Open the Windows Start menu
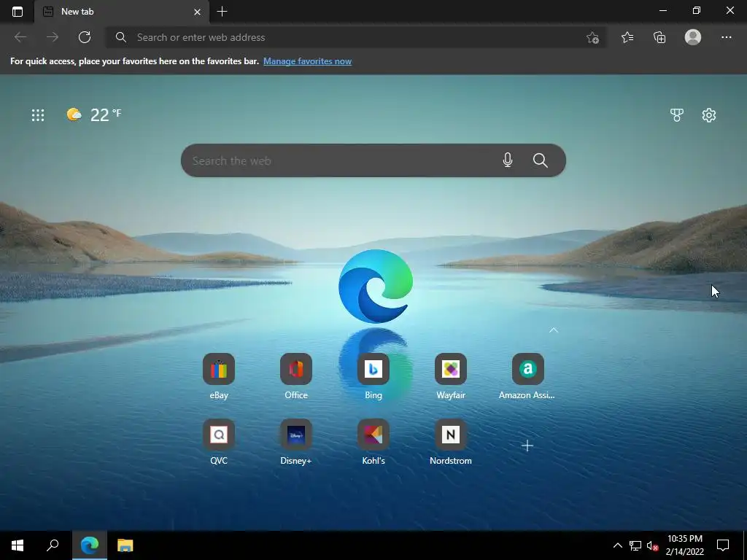The height and width of the screenshot is (560, 747). pyautogui.click(x=18, y=545)
